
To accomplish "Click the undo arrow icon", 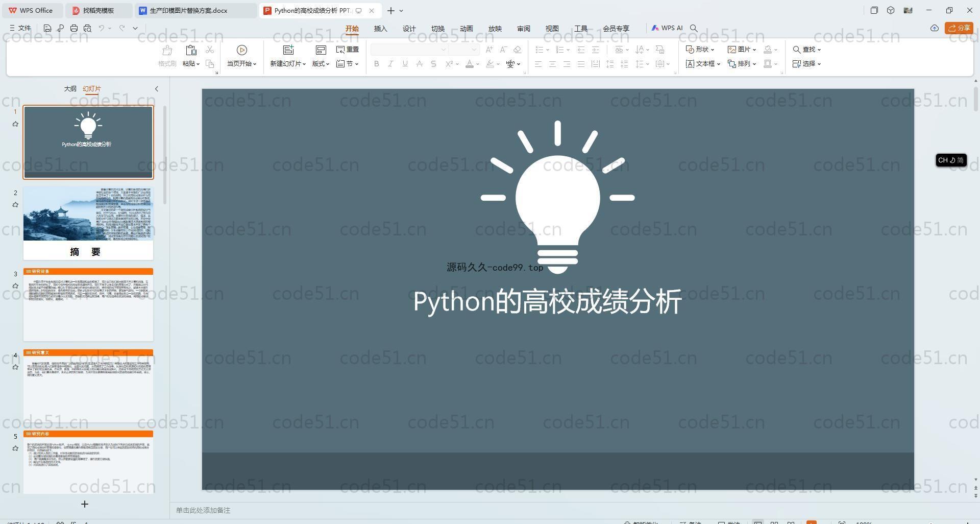I will [102, 28].
